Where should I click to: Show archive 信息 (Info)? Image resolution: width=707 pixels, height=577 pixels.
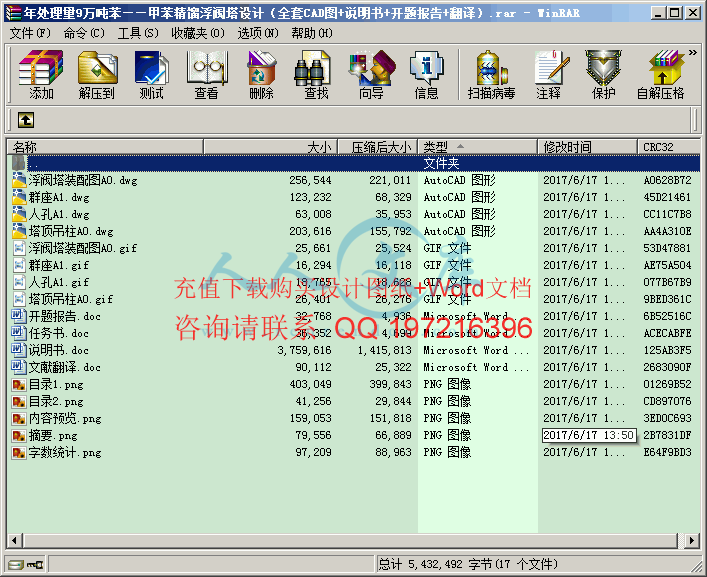point(427,75)
